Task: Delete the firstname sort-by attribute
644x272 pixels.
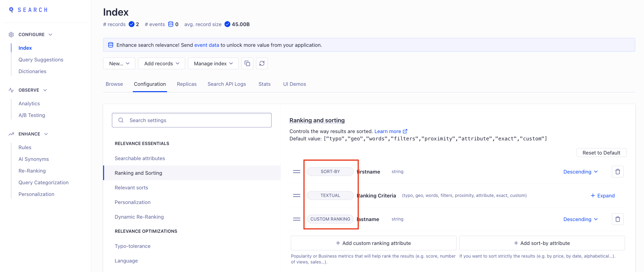Action: (x=617, y=172)
